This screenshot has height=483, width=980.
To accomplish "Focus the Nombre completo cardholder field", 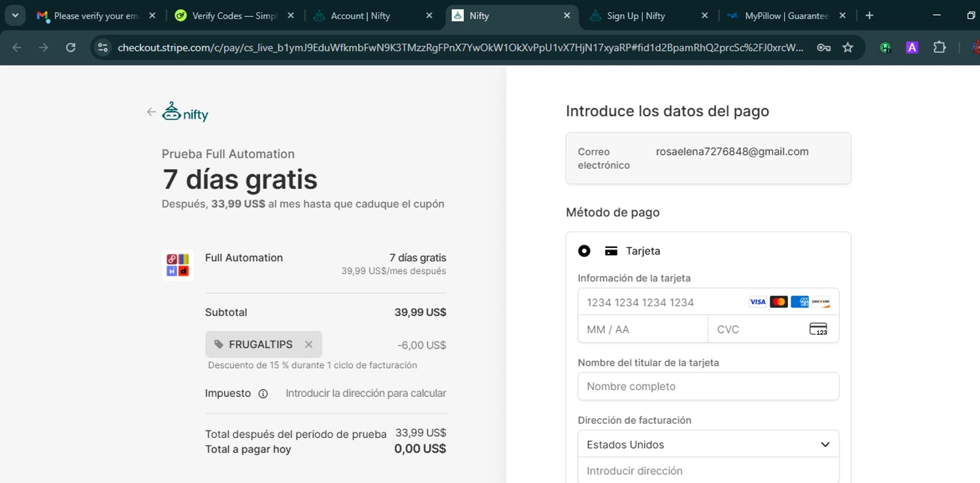I will [x=708, y=386].
